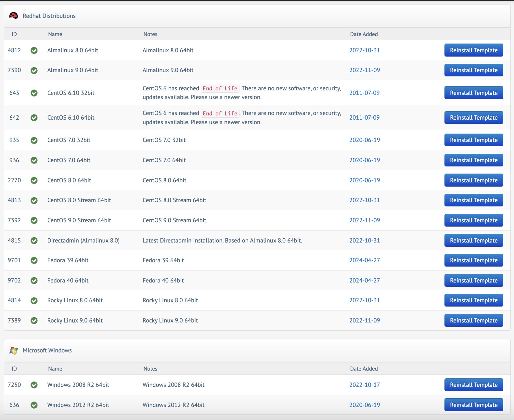514x420 pixels.
Task: Click Name column header in Microsoft Windows table
Action: tap(55, 369)
